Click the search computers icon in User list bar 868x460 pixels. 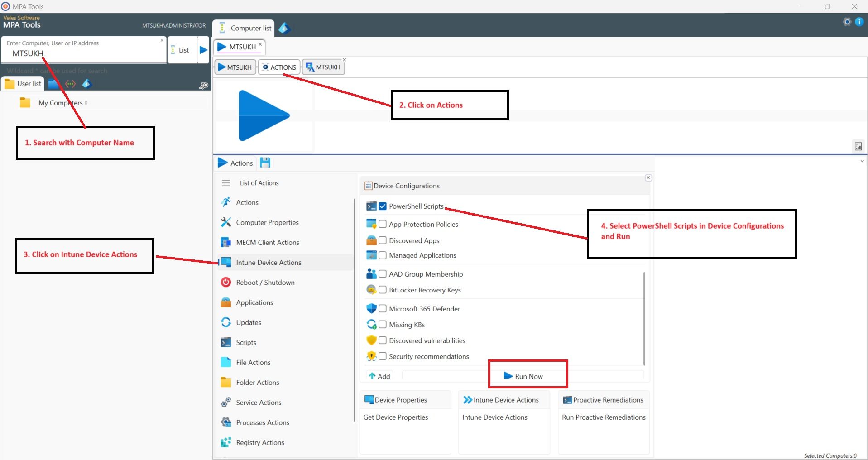click(x=204, y=85)
